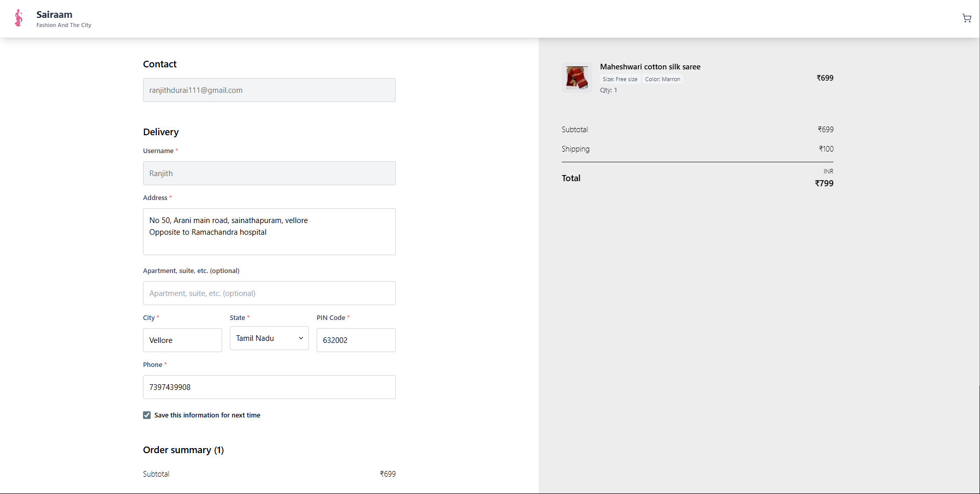Viewport: 980px width, 494px height.
Task: Click the Maheshwari cotton silk saree title
Action: click(x=650, y=67)
